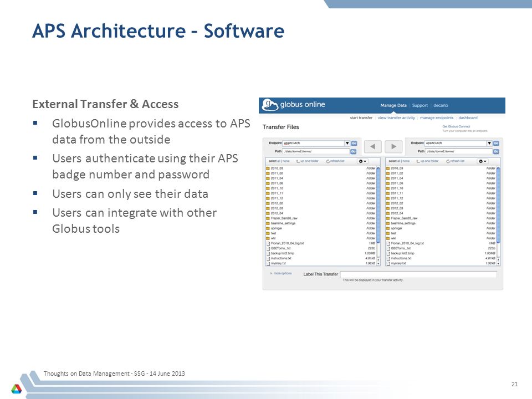Select 2011_12 folder icon in right pane
532x399 pixels.
tap(388, 198)
